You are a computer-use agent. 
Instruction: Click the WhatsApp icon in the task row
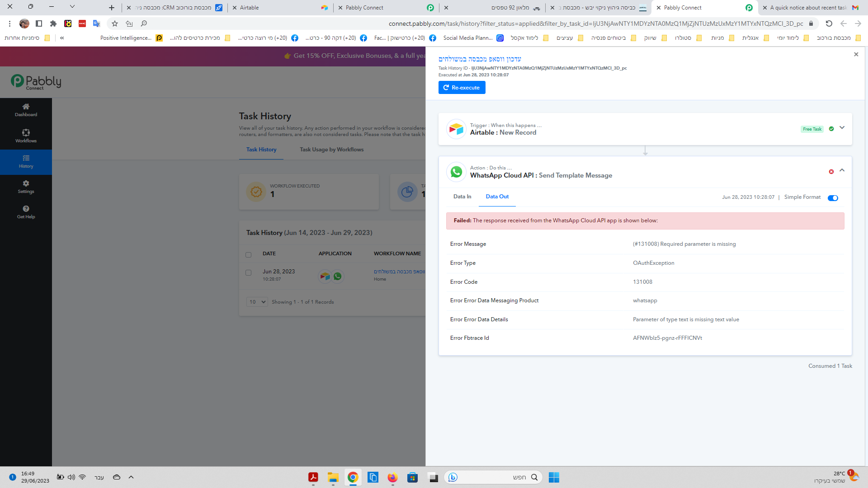(x=337, y=277)
